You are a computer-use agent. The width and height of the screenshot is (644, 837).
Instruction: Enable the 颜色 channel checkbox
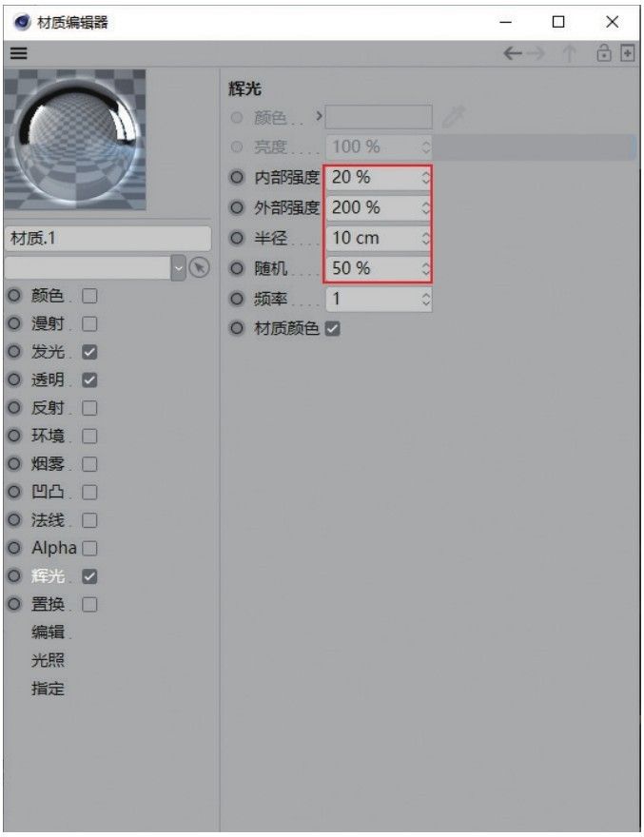coord(89,296)
